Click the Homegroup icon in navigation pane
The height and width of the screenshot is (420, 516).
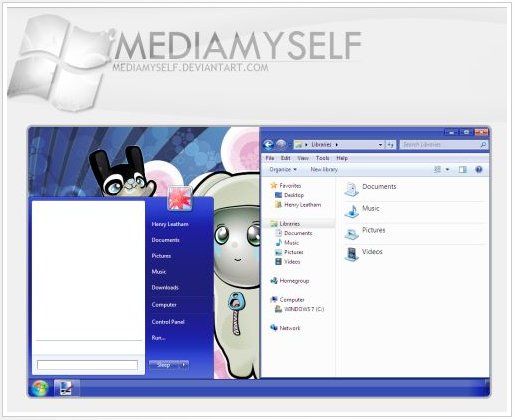pyautogui.click(x=274, y=281)
